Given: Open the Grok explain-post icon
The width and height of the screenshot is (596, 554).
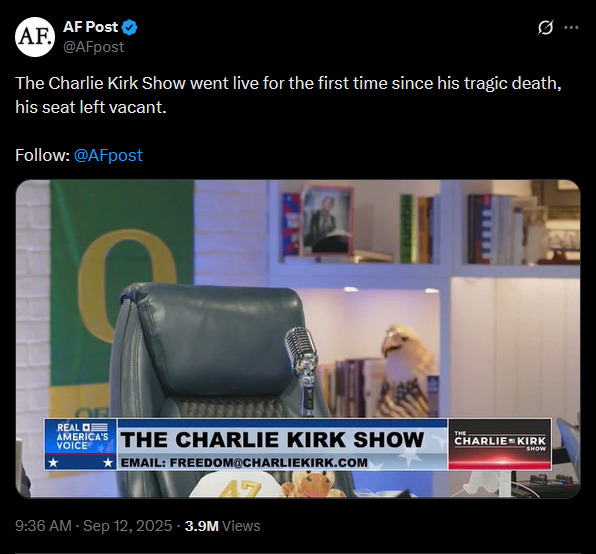Looking at the screenshot, I should [x=545, y=27].
